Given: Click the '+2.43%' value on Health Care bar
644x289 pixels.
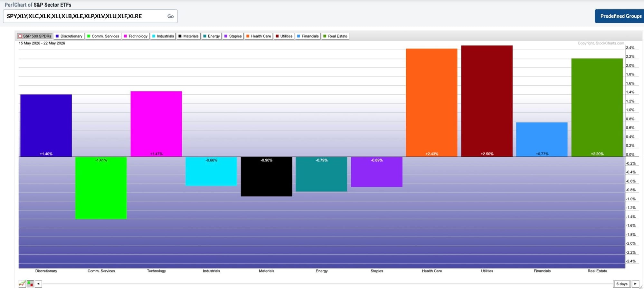Looking at the screenshot, I should pos(432,154).
